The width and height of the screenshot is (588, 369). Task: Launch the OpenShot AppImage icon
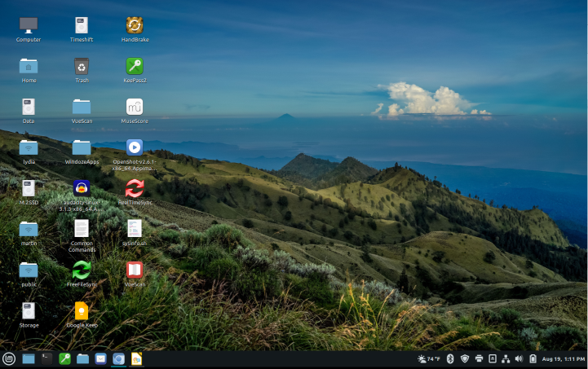(x=135, y=147)
